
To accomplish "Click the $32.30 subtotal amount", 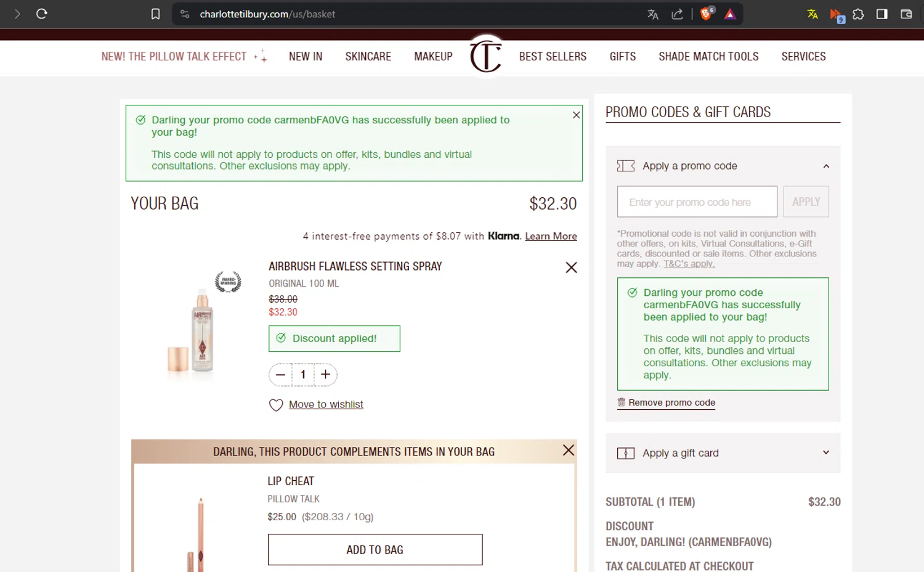I will pyautogui.click(x=824, y=502).
